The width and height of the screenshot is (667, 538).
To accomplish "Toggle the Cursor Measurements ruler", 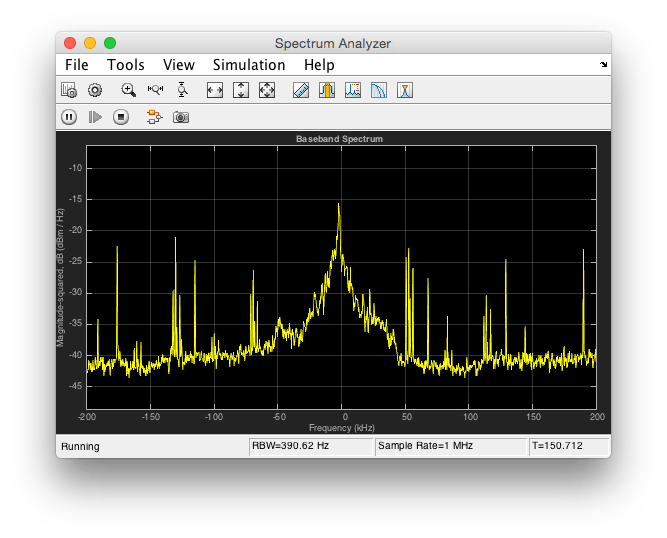I will click(x=300, y=90).
